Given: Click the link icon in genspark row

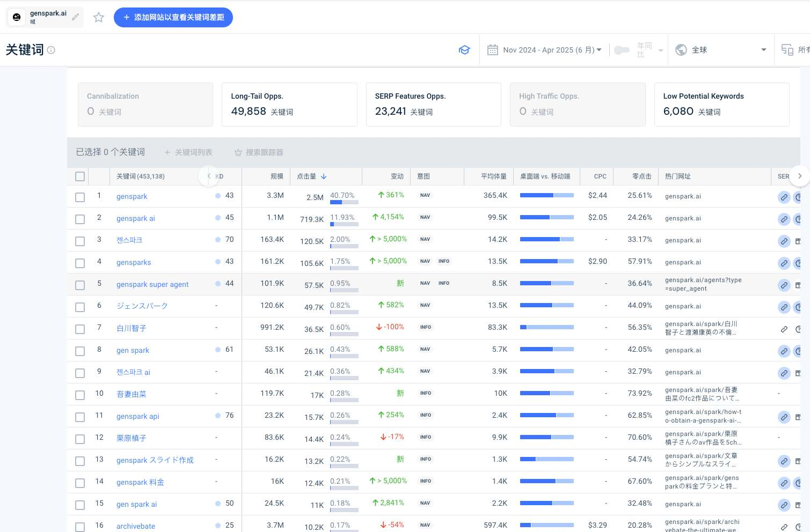Looking at the screenshot, I should (784, 197).
